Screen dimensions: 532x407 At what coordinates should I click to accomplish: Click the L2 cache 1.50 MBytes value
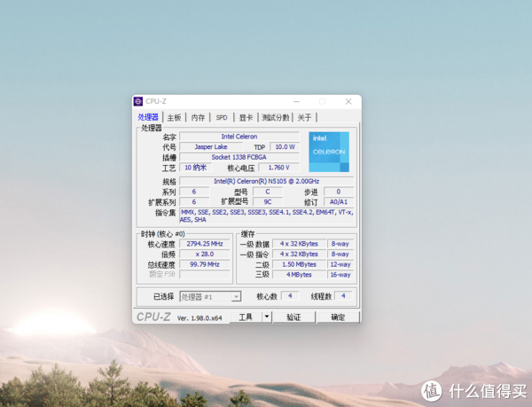click(300, 264)
